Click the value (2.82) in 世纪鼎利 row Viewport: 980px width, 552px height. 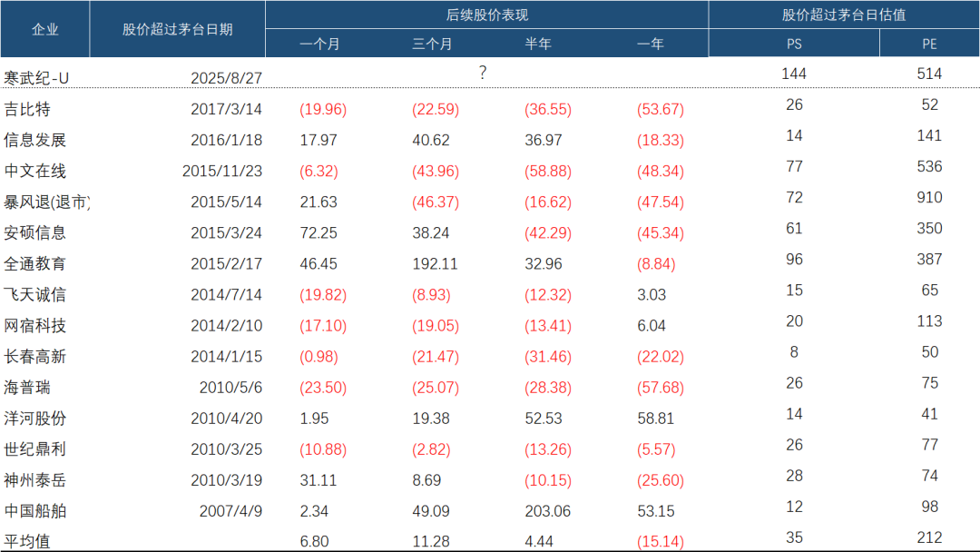(x=431, y=449)
